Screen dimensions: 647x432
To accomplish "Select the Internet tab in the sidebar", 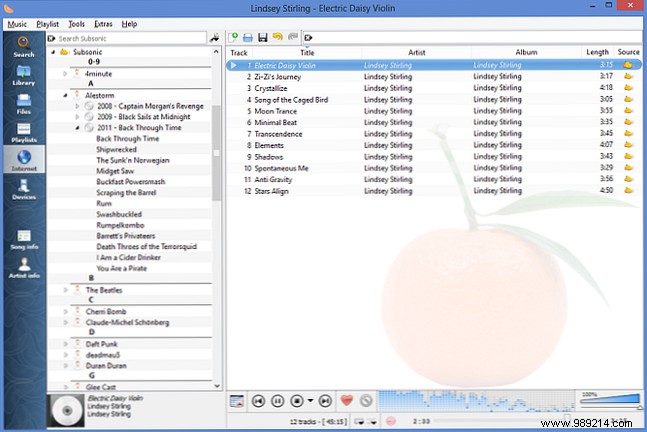I will click(24, 161).
